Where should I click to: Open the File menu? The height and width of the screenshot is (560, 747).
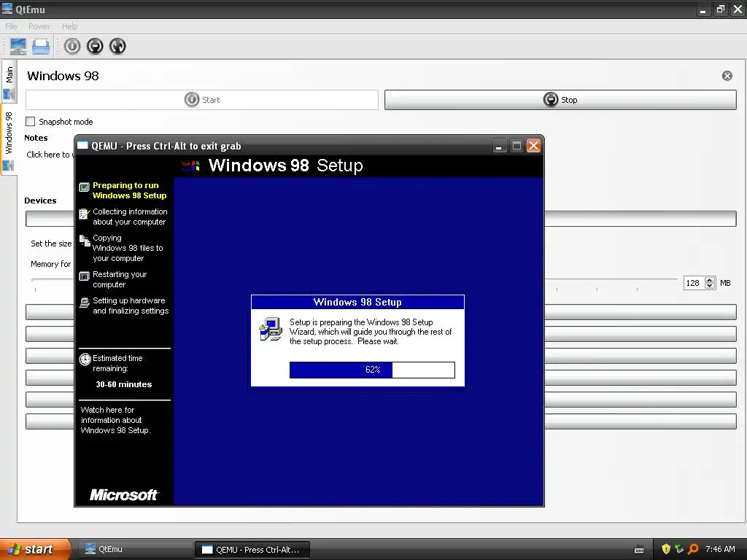(x=11, y=26)
